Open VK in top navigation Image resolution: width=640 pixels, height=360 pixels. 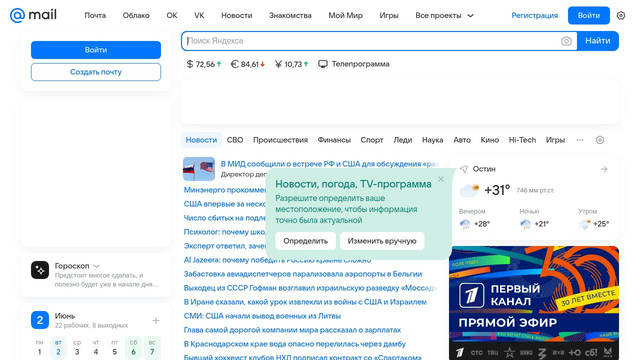[x=199, y=16]
